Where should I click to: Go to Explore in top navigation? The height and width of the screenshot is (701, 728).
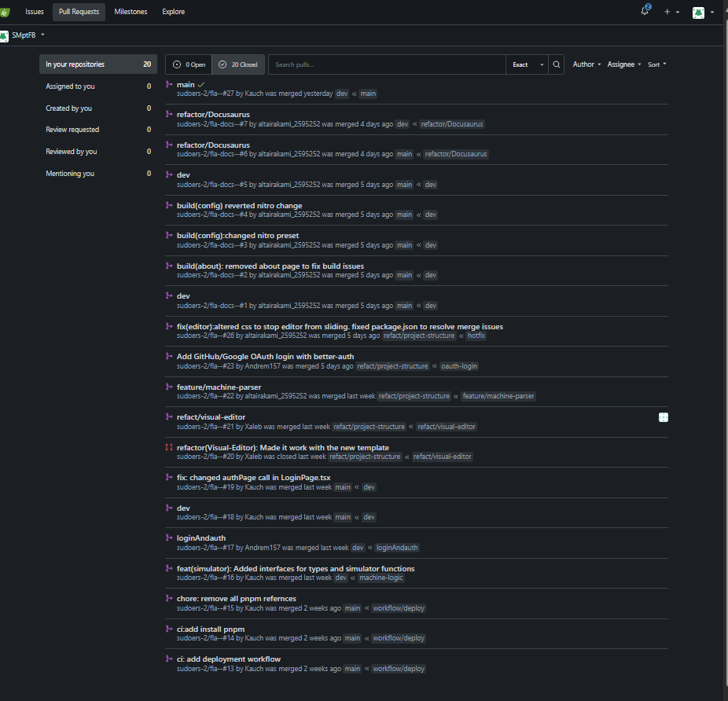coord(173,12)
